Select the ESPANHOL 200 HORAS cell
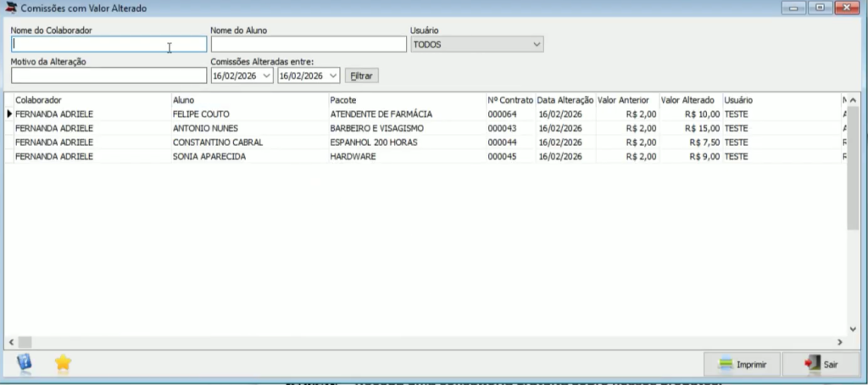 point(407,142)
